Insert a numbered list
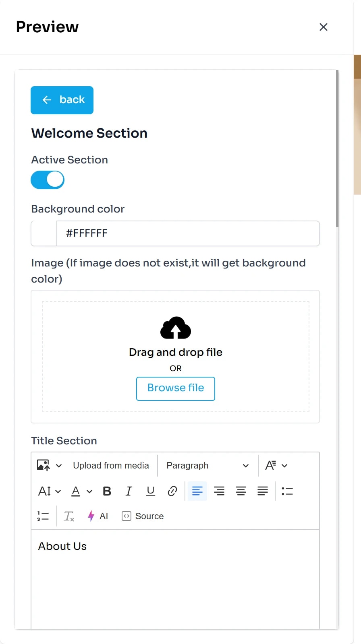The width and height of the screenshot is (361, 644). 43,516
